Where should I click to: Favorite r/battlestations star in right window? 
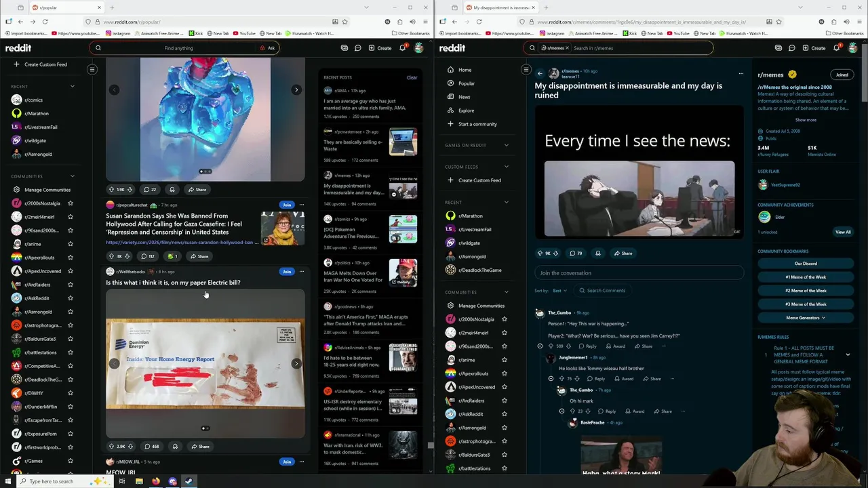(504, 468)
